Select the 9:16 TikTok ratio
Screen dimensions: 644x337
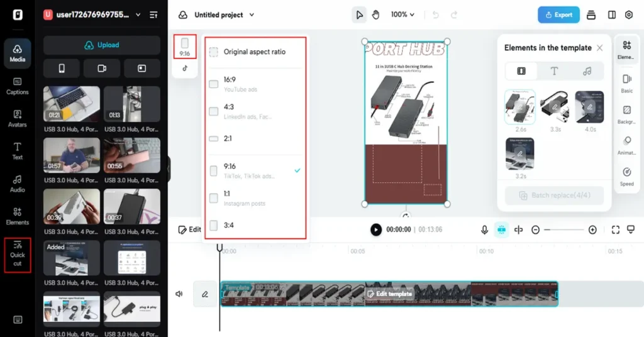coord(255,170)
